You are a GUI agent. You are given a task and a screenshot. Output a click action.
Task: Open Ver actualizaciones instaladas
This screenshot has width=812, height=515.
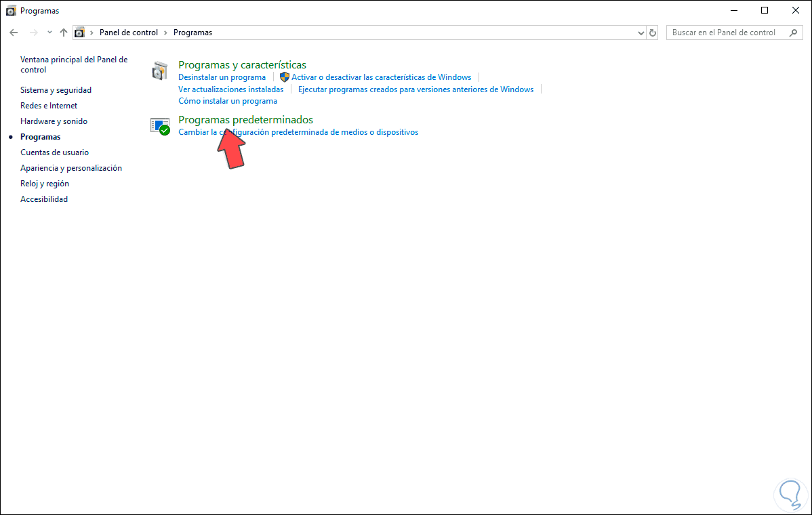231,89
